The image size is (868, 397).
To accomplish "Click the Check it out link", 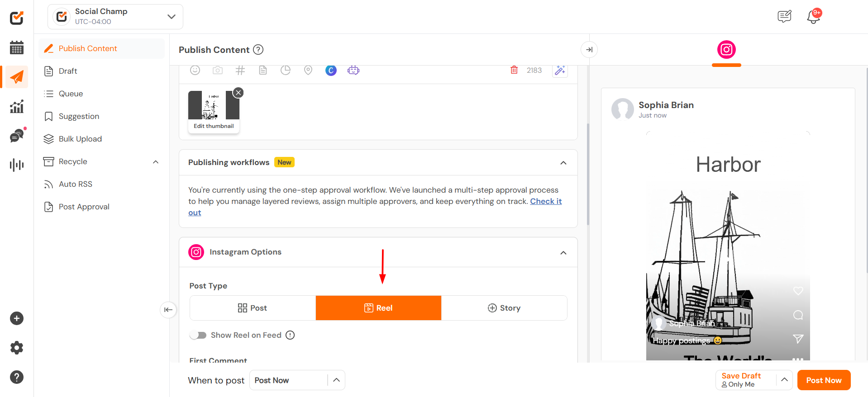I will pyautogui.click(x=546, y=202).
